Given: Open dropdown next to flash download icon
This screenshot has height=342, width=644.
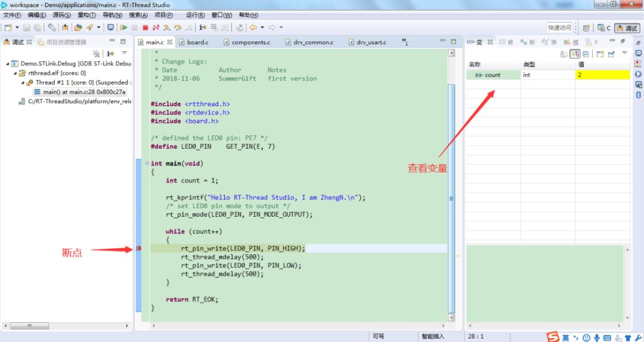Looking at the screenshot, I should tap(98, 27).
